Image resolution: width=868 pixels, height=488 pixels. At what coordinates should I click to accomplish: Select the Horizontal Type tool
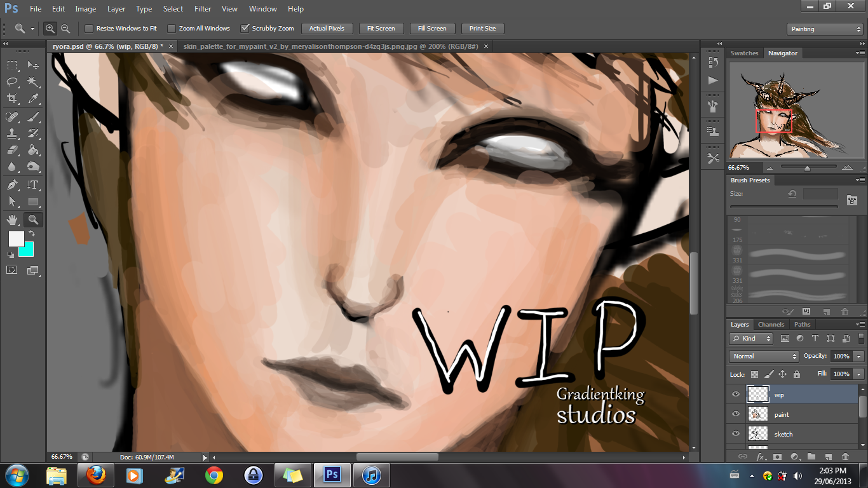[x=34, y=185]
